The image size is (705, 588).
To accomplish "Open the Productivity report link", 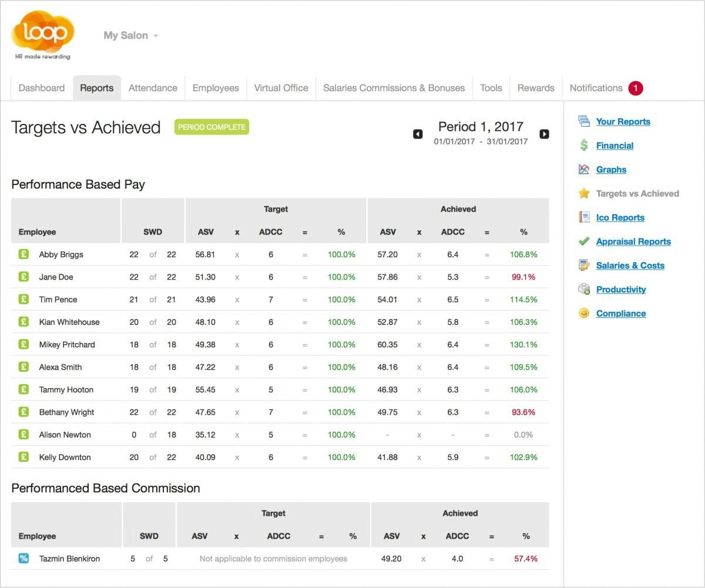I will point(620,290).
